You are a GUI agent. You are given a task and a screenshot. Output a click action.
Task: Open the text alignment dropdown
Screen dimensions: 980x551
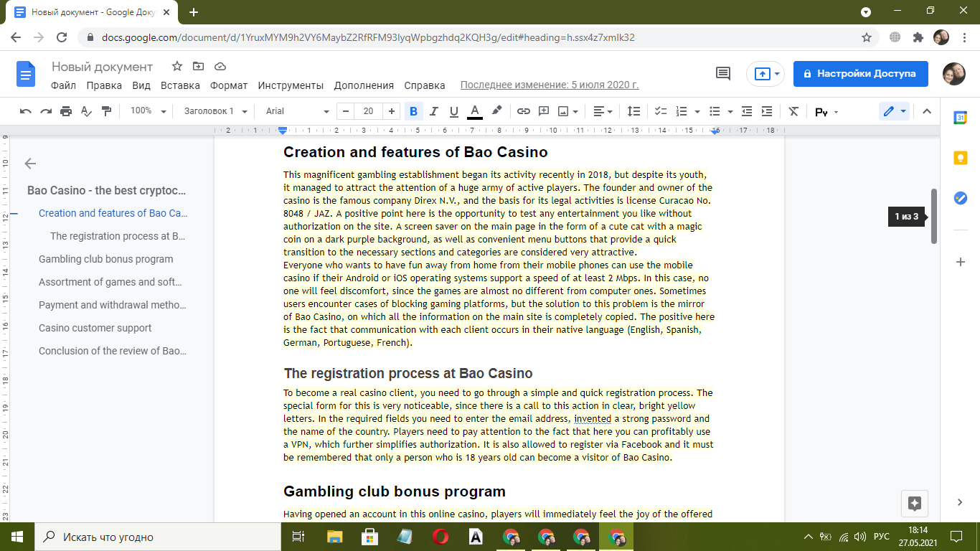603,111
